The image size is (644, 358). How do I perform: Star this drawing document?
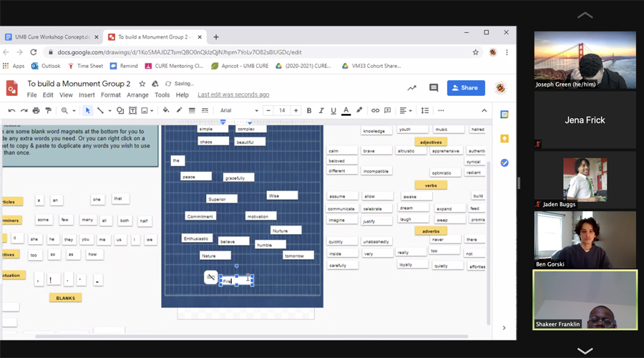coord(142,84)
